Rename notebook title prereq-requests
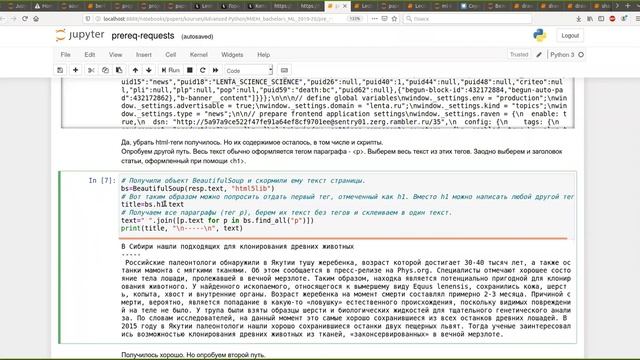 tap(143, 36)
